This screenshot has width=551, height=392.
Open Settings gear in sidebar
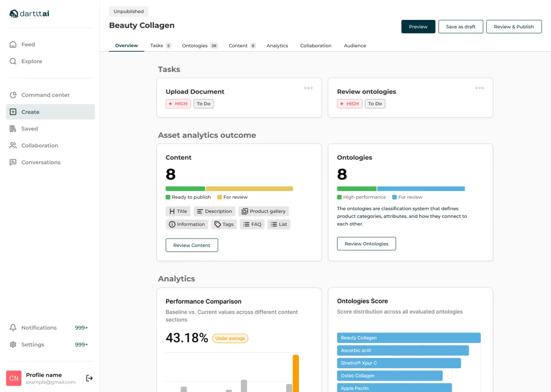coord(13,345)
